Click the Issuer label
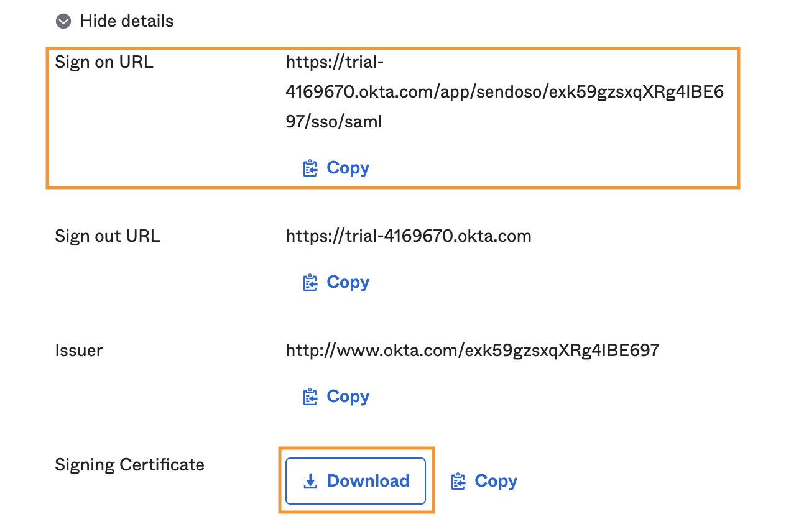Viewport: 786px width, 532px height. tap(79, 351)
